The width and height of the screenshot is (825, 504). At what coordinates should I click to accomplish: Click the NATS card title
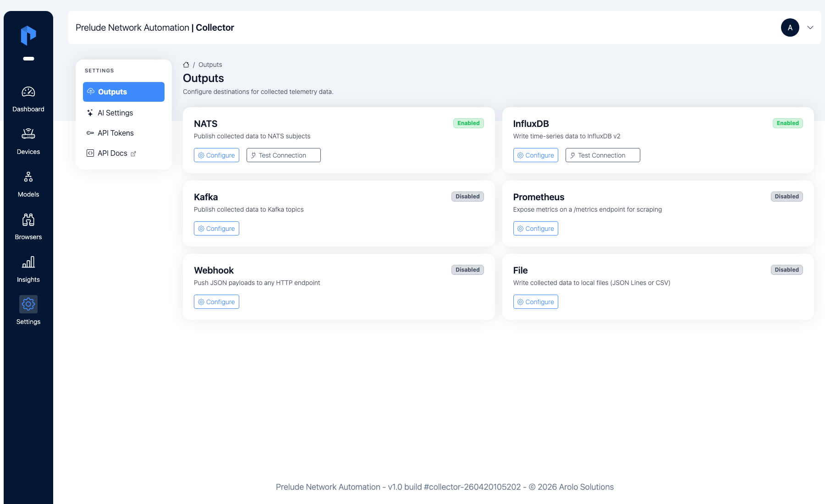[206, 124]
